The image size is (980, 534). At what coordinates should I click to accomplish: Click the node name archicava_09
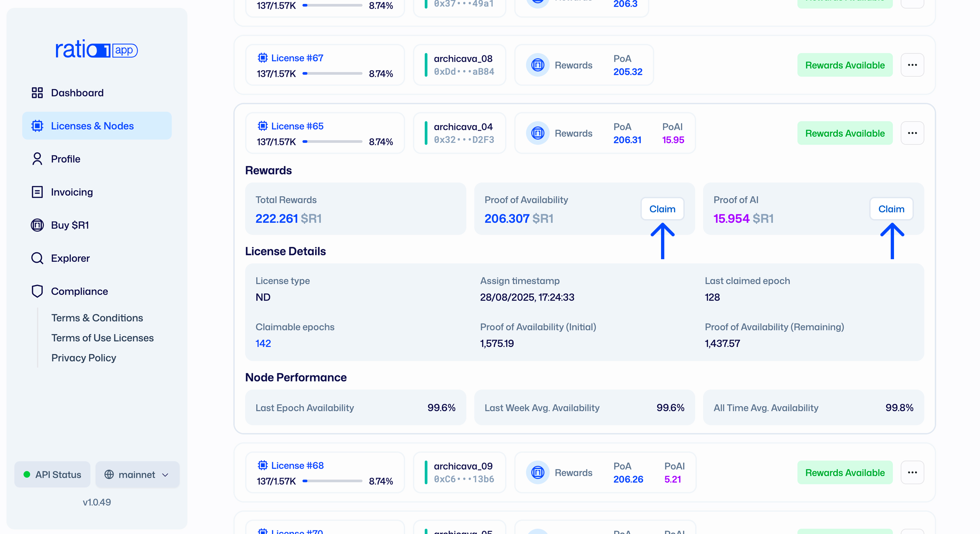(463, 466)
